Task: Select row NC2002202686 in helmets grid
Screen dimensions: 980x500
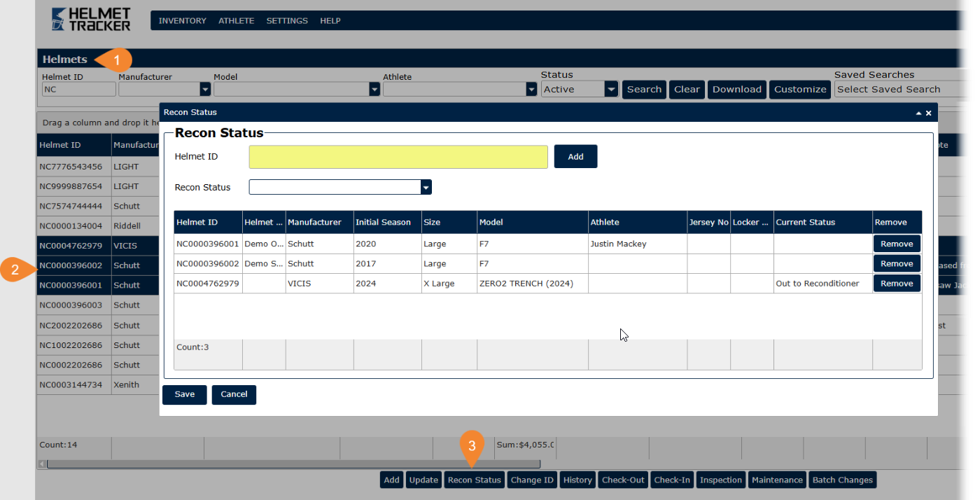Action: (x=98, y=326)
